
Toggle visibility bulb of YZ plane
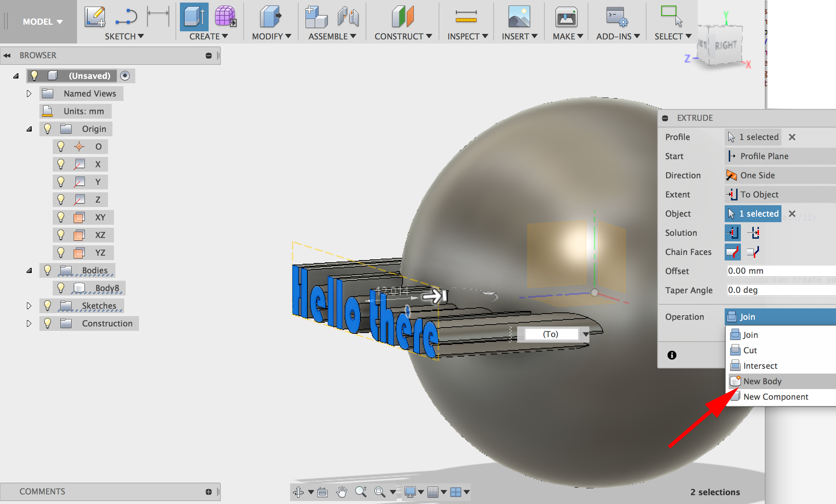pyautogui.click(x=61, y=252)
